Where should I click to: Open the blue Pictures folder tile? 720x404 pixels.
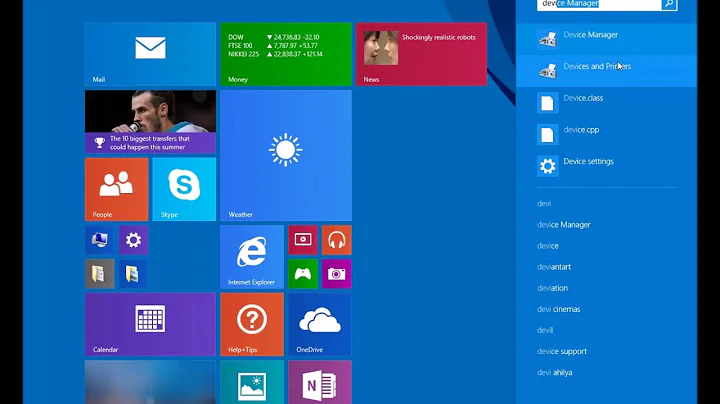click(x=134, y=274)
